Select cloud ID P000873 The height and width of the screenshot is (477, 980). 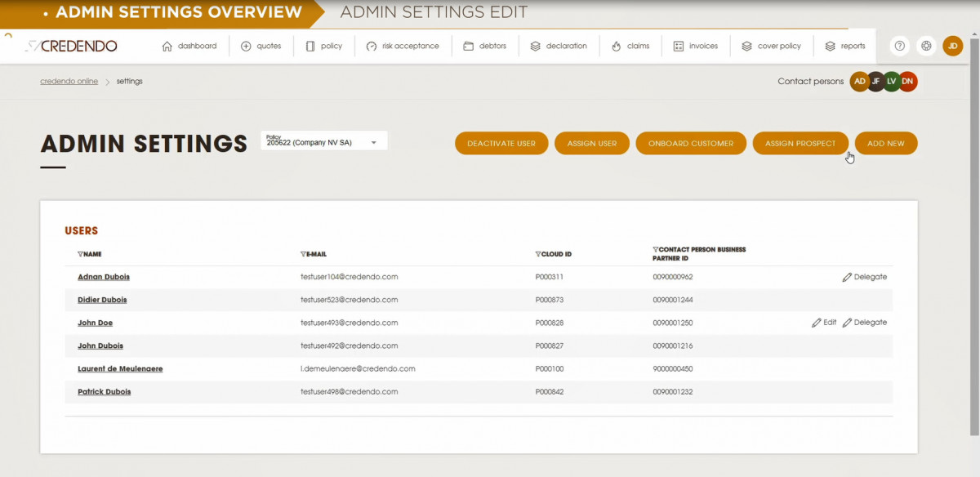tap(550, 300)
